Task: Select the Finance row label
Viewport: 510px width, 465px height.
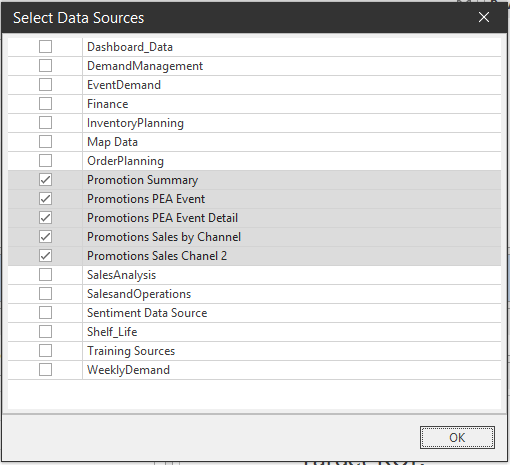Action: 107,104
